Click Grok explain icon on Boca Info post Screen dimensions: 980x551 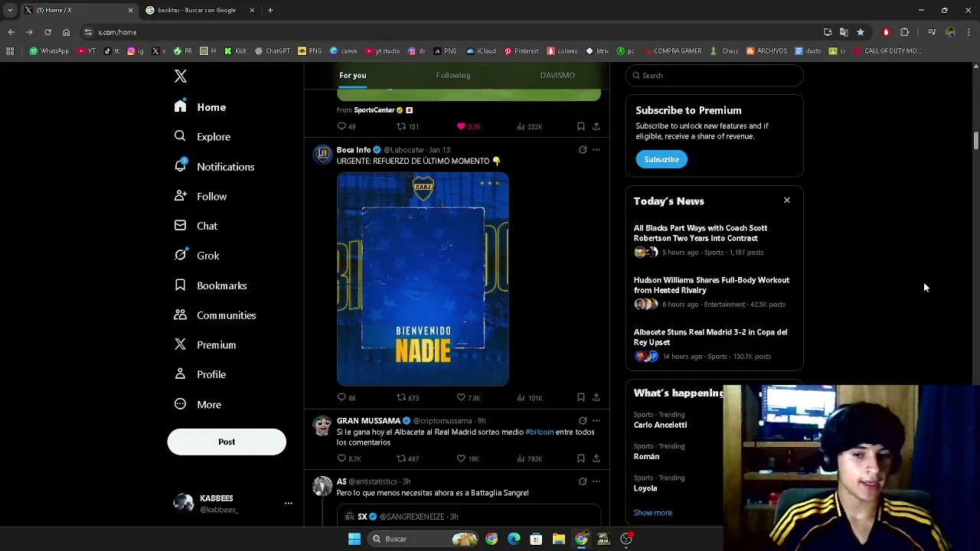583,150
